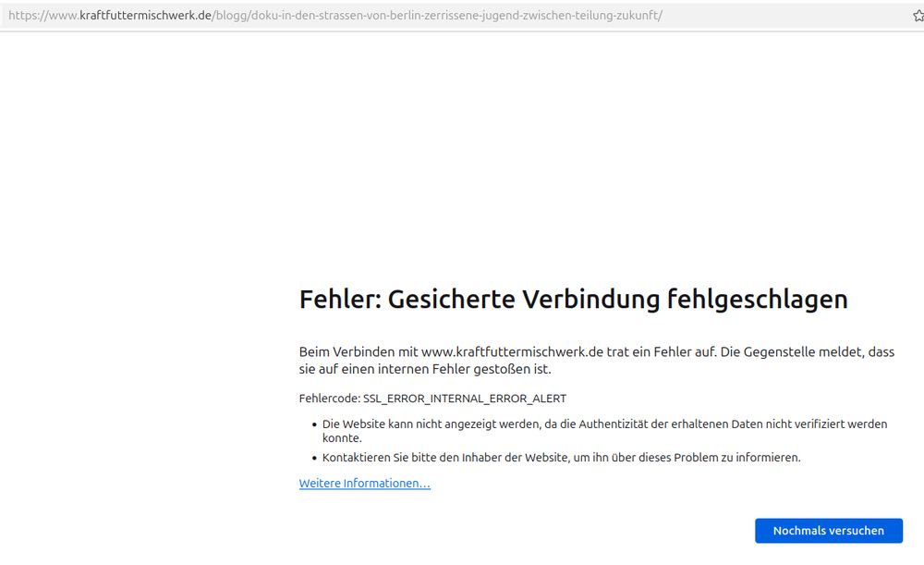Click the blue retry button bottom right

pos(829,530)
